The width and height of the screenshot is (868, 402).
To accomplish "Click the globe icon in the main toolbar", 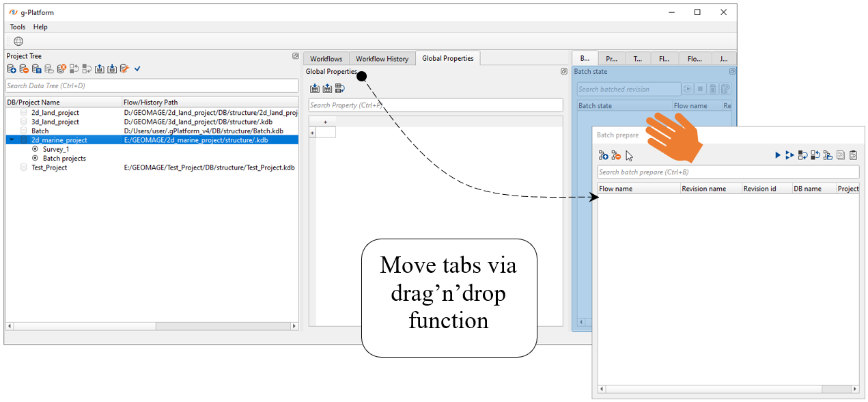I will tap(18, 41).
